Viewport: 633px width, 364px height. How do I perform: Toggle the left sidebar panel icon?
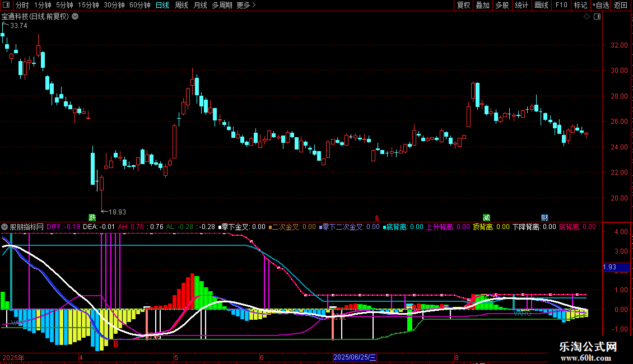tap(6, 5)
